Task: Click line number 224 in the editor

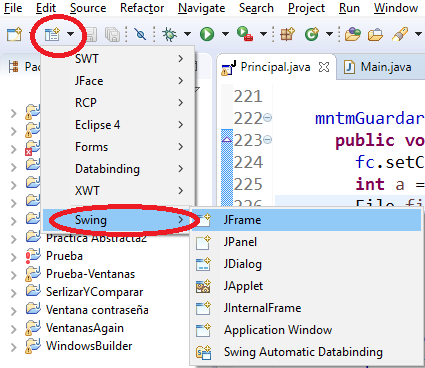Action: click(x=248, y=162)
